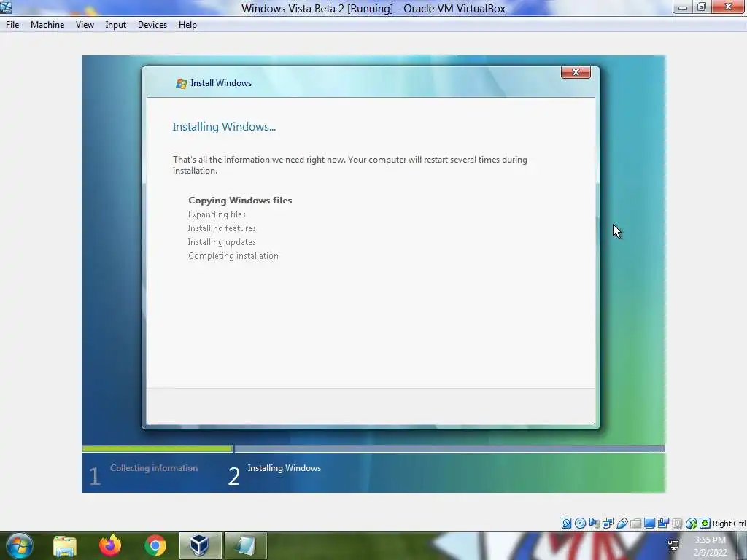Viewport: 747px width, 560px height.
Task: Open Windows Explorer from taskbar
Action: pyautogui.click(x=65, y=545)
